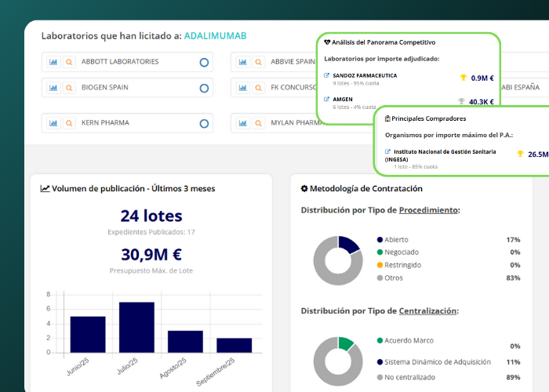
Task: Open chart icon for BIOGEN SPAIN
Action: click(53, 88)
